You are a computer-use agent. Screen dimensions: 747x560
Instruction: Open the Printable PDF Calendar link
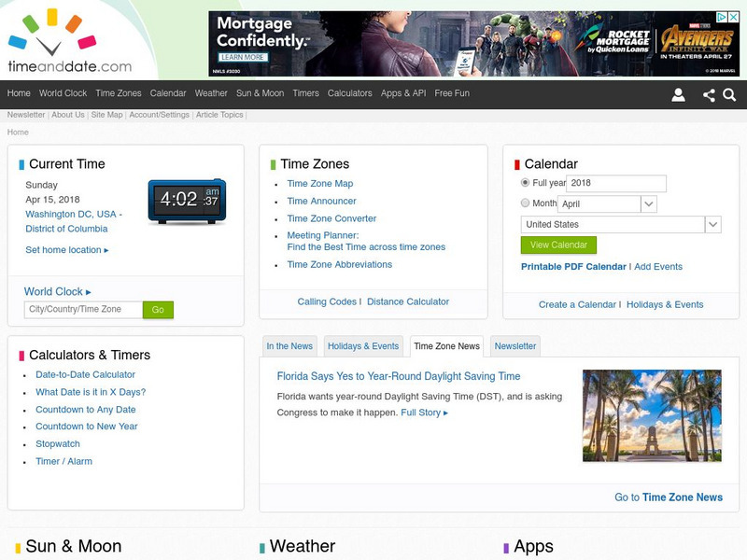point(573,267)
